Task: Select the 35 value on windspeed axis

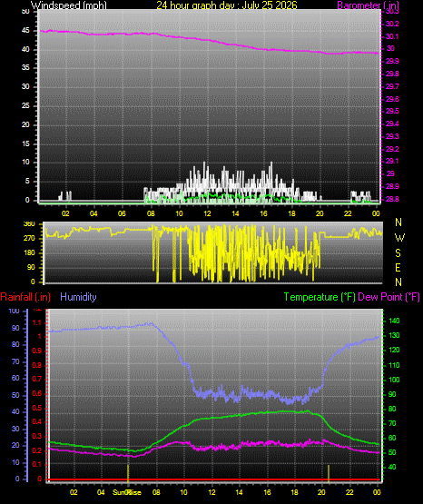Action: click(x=25, y=68)
